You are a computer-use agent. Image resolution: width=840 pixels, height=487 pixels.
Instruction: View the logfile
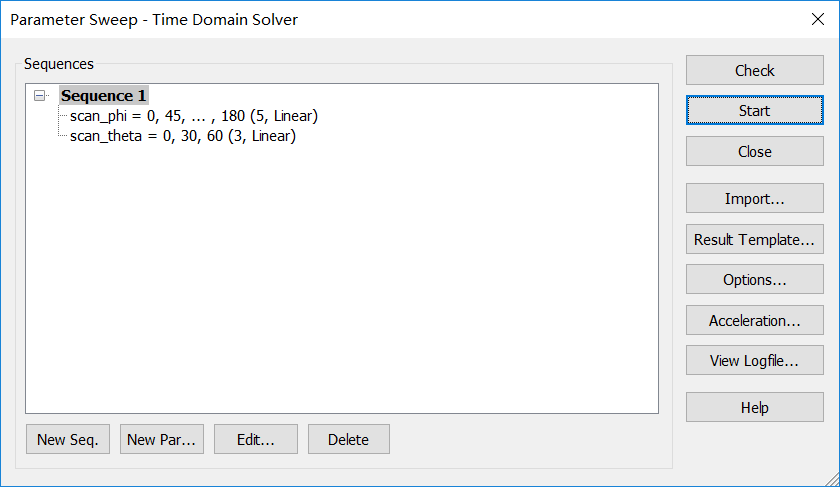[754, 361]
